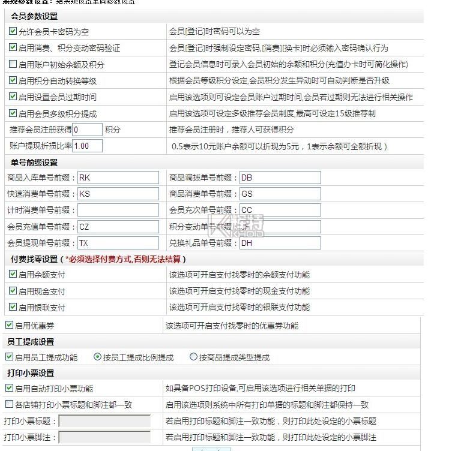Click the 快速消费单号前缀 field with KS

click(118, 194)
